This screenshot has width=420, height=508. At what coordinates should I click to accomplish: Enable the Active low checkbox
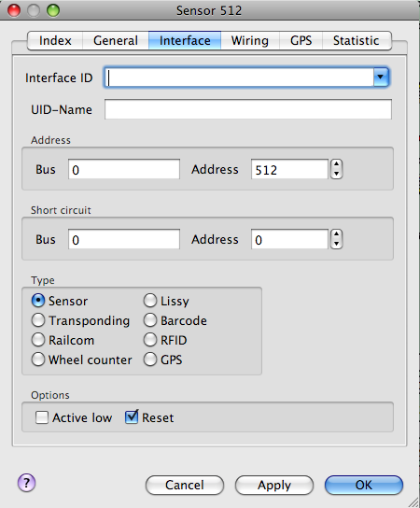pyautogui.click(x=42, y=417)
